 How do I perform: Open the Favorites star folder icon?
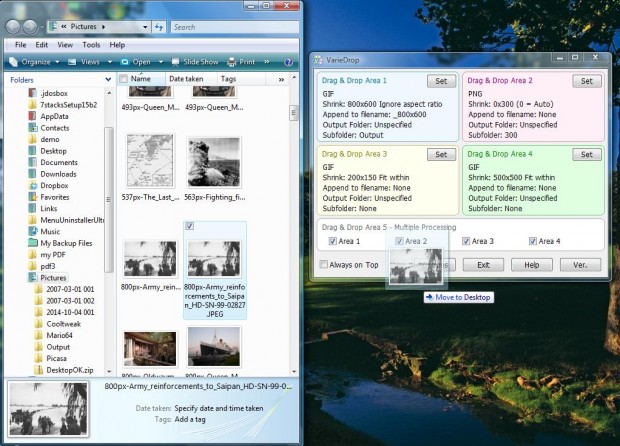[x=32, y=197]
